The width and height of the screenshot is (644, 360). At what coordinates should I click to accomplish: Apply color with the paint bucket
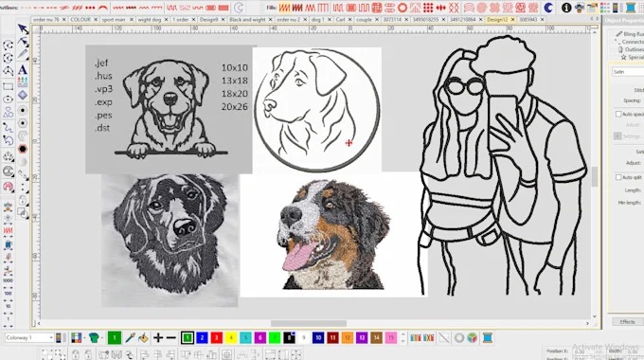143,338
